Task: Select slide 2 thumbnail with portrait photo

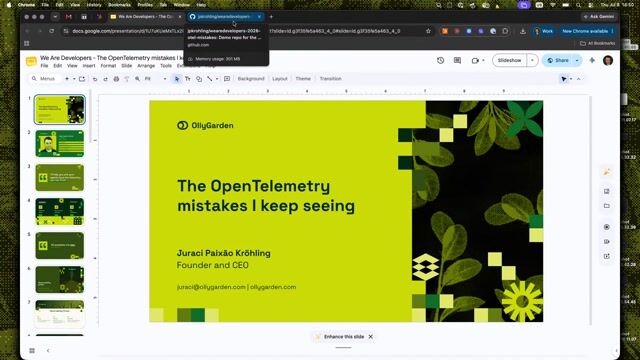Action: tap(60, 144)
